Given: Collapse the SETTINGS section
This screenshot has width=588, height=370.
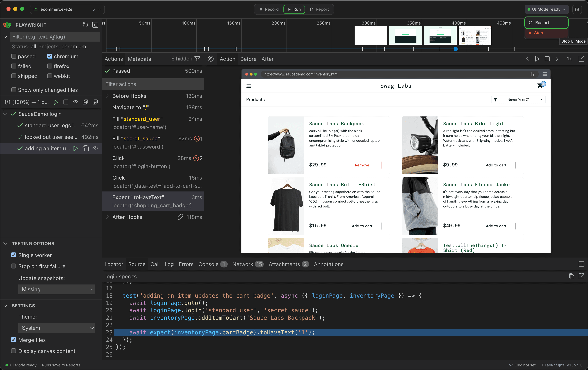Looking at the screenshot, I should pyautogui.click(x=5, y=306).
